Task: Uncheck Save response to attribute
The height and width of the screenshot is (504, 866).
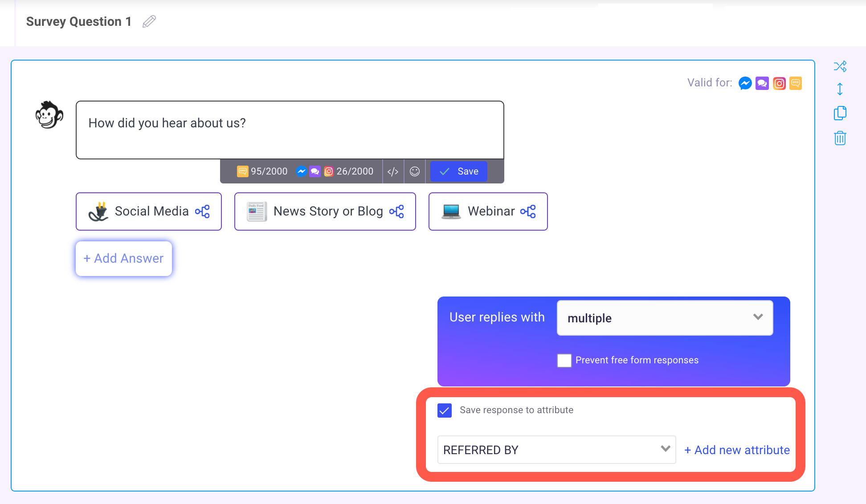Action: coord(445,410)
